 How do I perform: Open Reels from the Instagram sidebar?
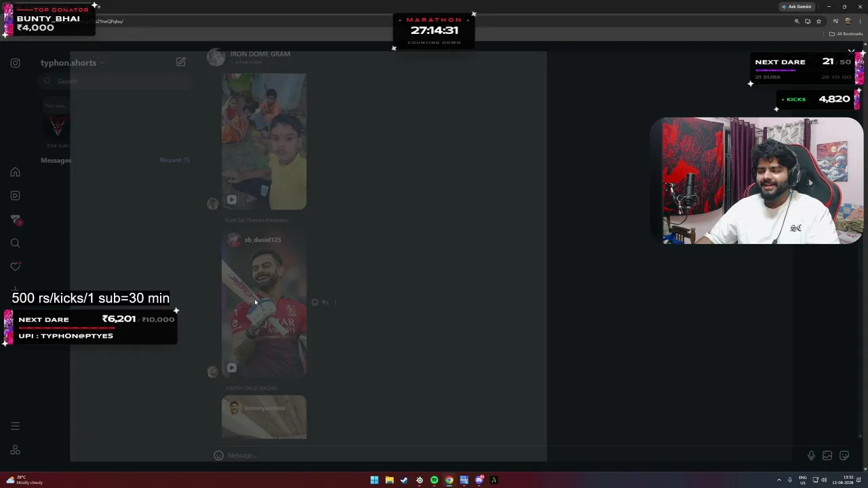[15, 196]
